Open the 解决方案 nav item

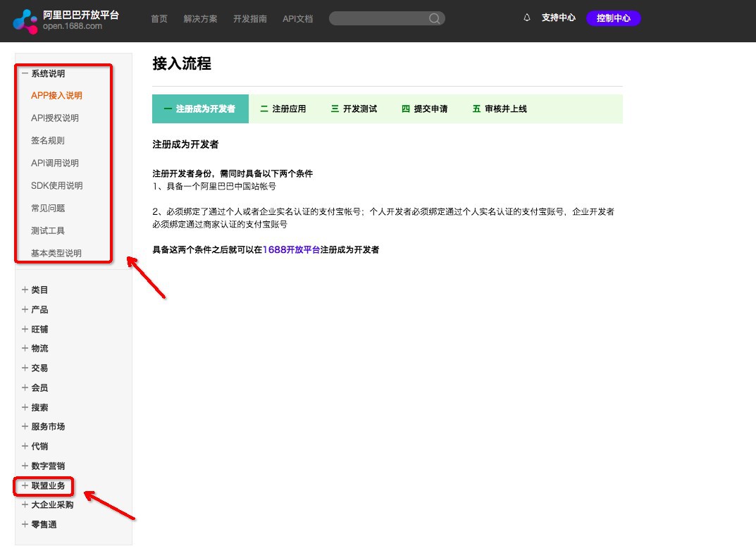[201, 19]
